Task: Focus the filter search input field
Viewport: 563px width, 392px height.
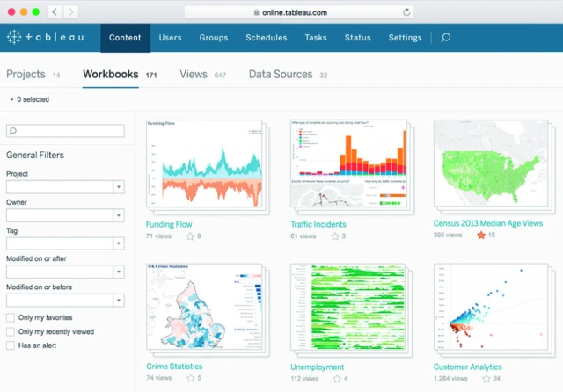Action: click(x=65, y=131)
